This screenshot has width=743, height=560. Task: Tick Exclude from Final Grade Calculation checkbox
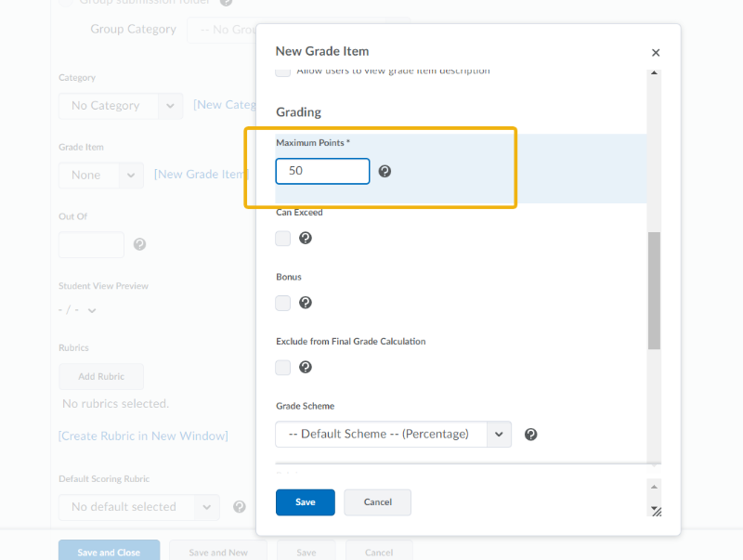[x=283, y=368]
